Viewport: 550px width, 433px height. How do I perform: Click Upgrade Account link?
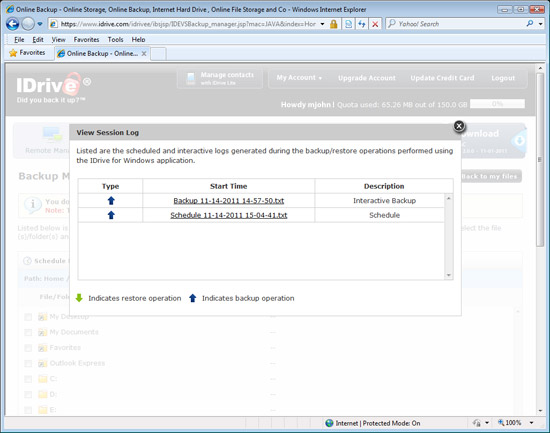(367, 78)
